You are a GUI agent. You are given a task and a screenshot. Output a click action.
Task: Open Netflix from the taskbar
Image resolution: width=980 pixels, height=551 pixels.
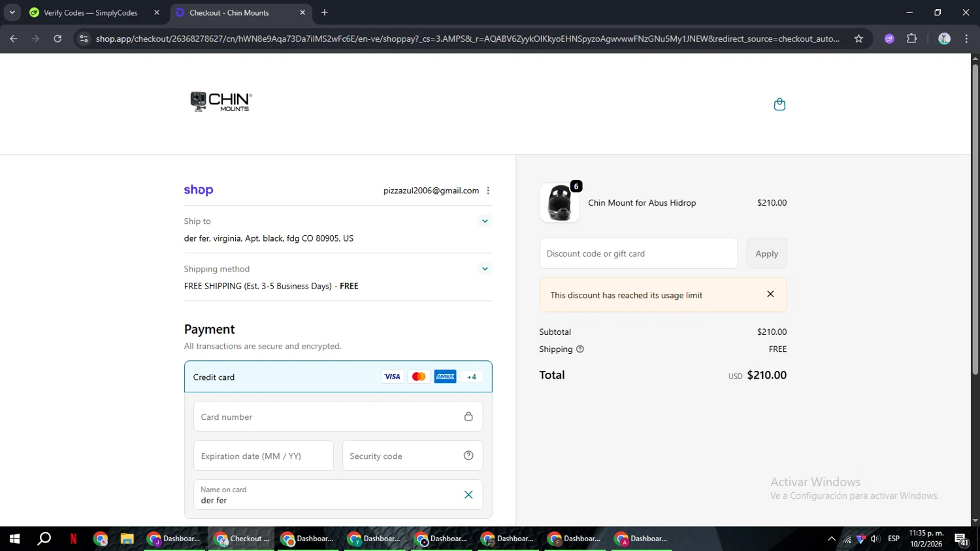tap(73, 539)
